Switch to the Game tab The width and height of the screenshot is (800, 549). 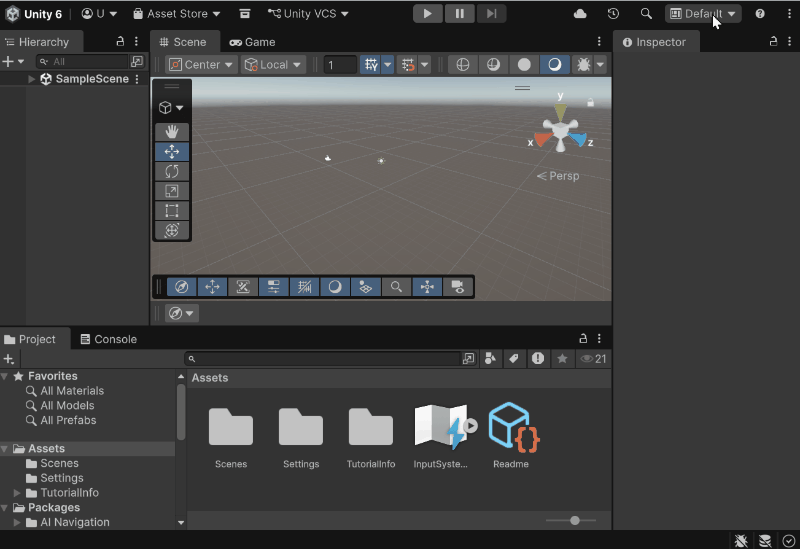(x=252, y=42)
